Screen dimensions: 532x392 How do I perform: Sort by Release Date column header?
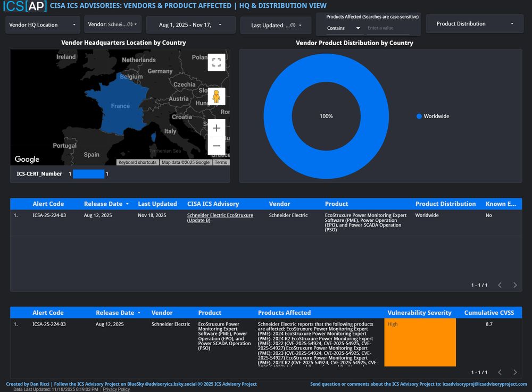click(x=103, y=204)
